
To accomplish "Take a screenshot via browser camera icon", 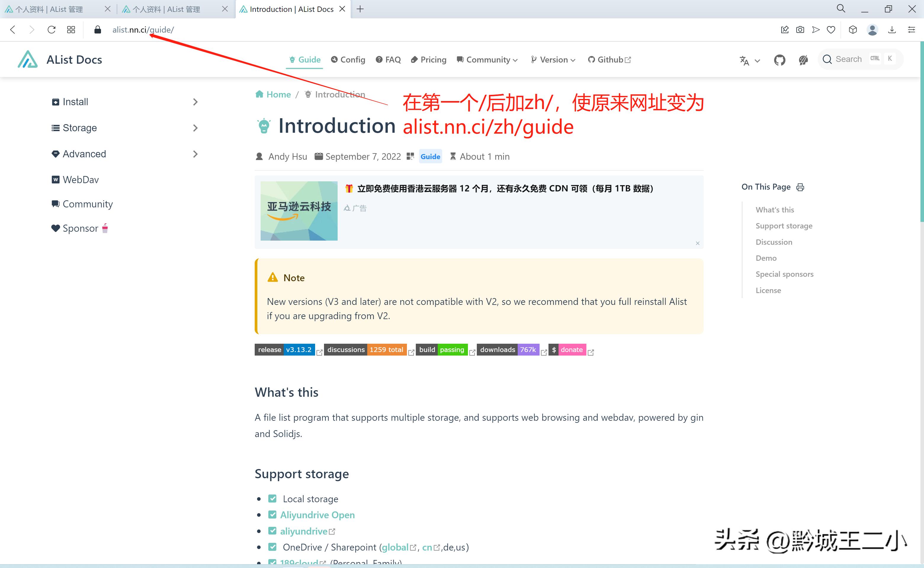I will point(800,30).
